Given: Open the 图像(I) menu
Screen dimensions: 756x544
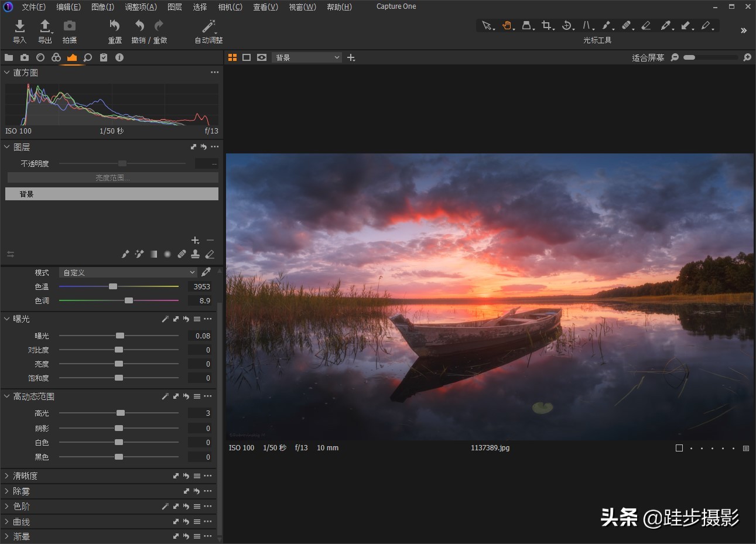Looking at the screenshot, I should click(102, 7).
